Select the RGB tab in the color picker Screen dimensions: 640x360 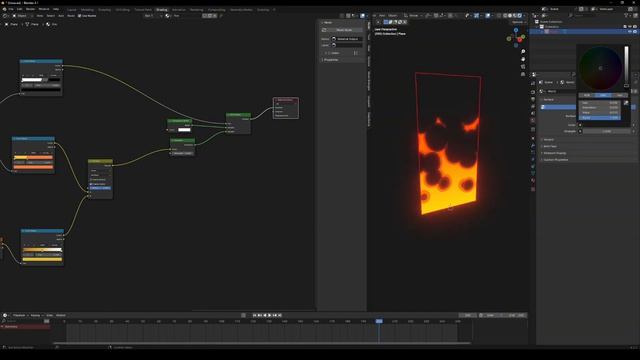coord(587,95)
